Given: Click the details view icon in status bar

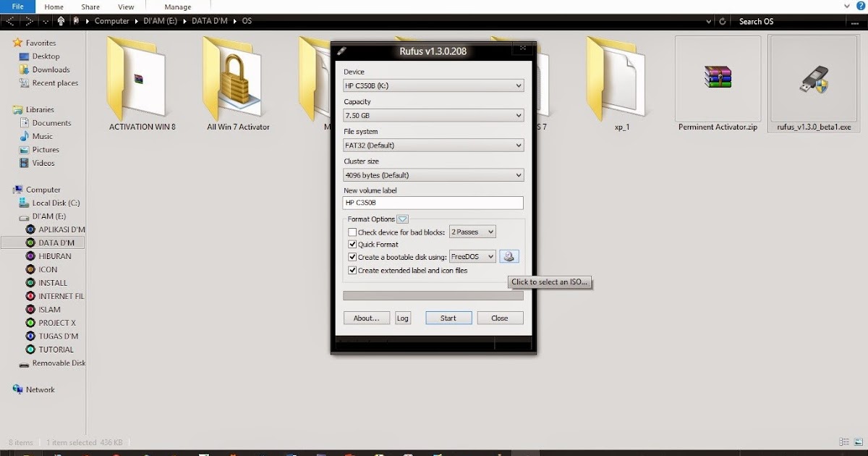Looking at the screenshot, I should pyautogui.click(x=844, y=442).
